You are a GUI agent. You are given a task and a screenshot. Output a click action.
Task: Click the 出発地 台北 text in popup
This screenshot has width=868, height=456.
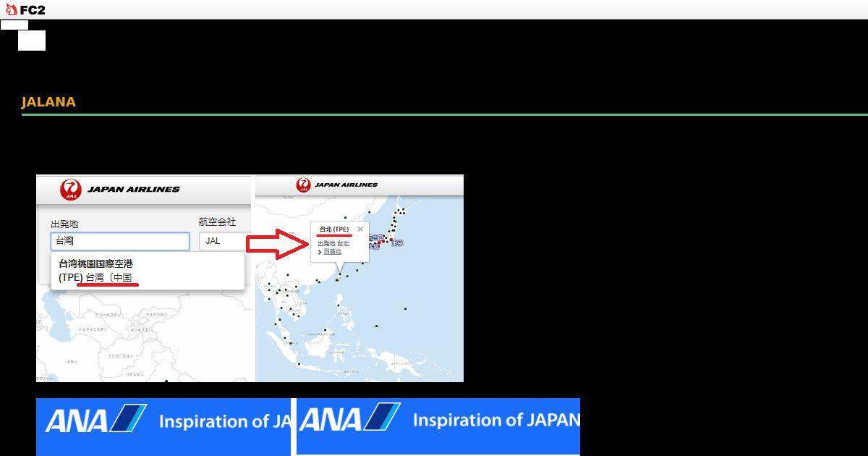(333, 244)
